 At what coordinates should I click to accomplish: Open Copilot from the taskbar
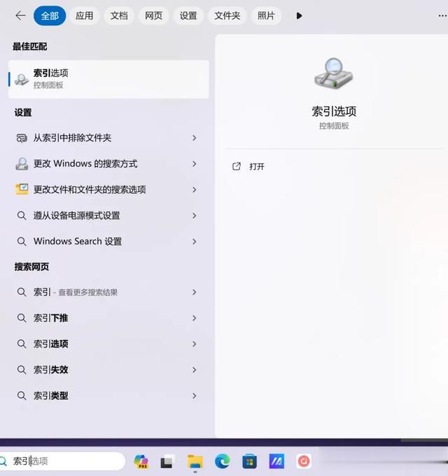[141, 462]
